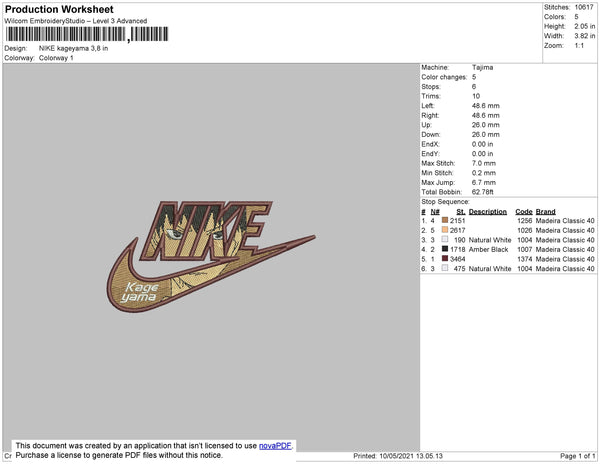
Task: Click the Min Stitch value 0.2 mm
Action: pos(484,173)
